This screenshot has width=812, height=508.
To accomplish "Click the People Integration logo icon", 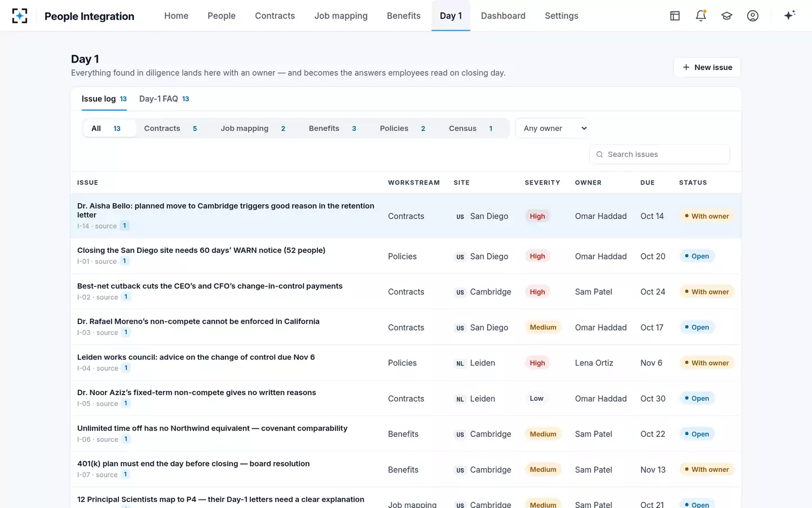I will pyautogui.click(x=20, y=16).
